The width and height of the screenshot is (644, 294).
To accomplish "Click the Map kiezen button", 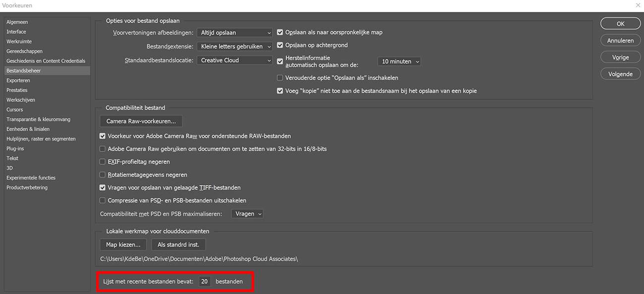I will (x=123, y=245).
